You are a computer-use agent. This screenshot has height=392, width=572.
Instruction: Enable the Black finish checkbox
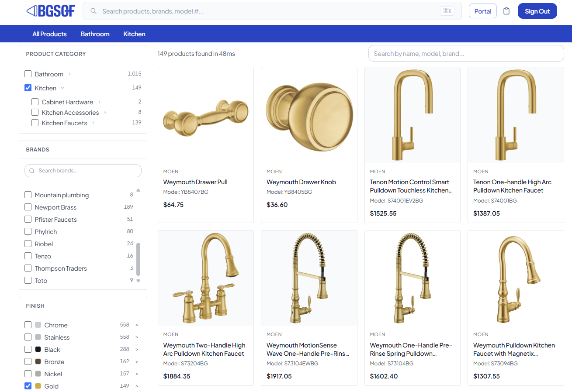pyautogui.click(x=28, y=349)
